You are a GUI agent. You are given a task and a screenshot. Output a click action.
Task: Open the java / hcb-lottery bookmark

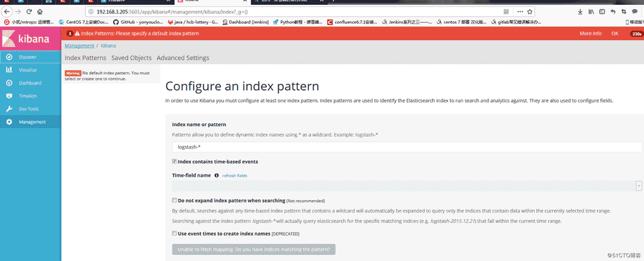point(193,22)
